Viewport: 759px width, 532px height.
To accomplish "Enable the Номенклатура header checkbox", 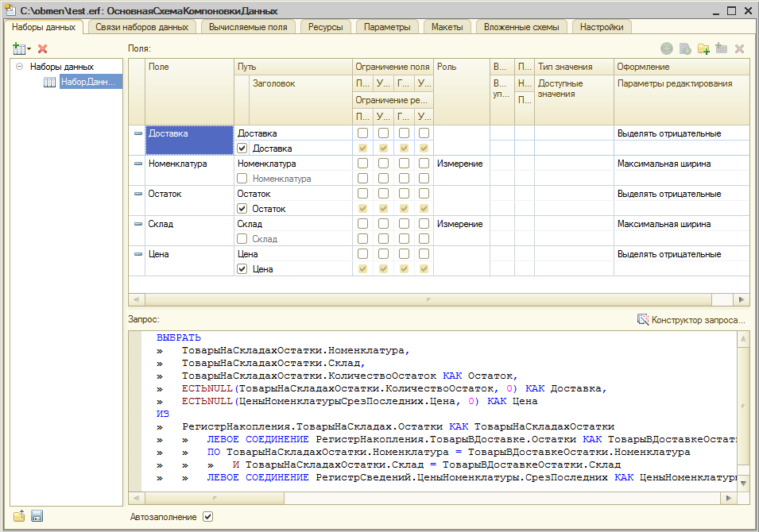I will [242, 179].
